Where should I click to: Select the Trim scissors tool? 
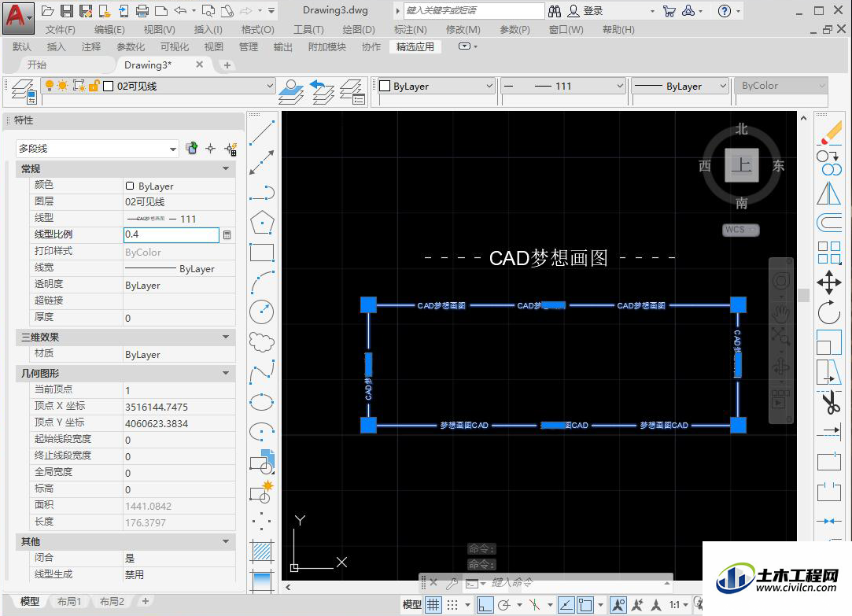829,403
